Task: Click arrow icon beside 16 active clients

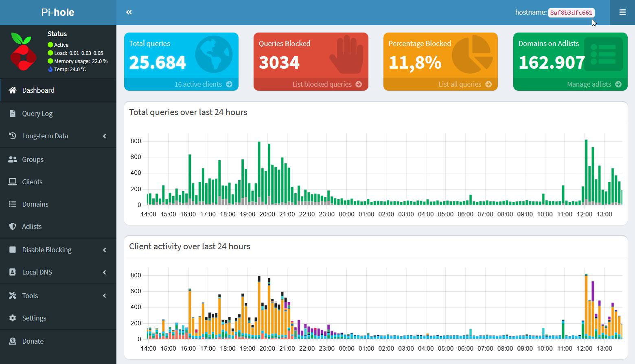Action: pos(229,84)
